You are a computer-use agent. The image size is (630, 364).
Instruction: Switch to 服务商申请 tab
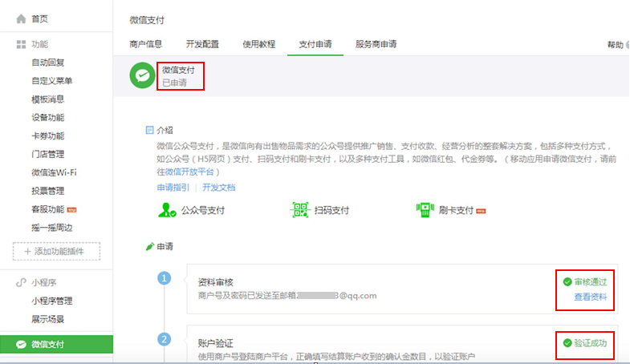coord(376,44)
